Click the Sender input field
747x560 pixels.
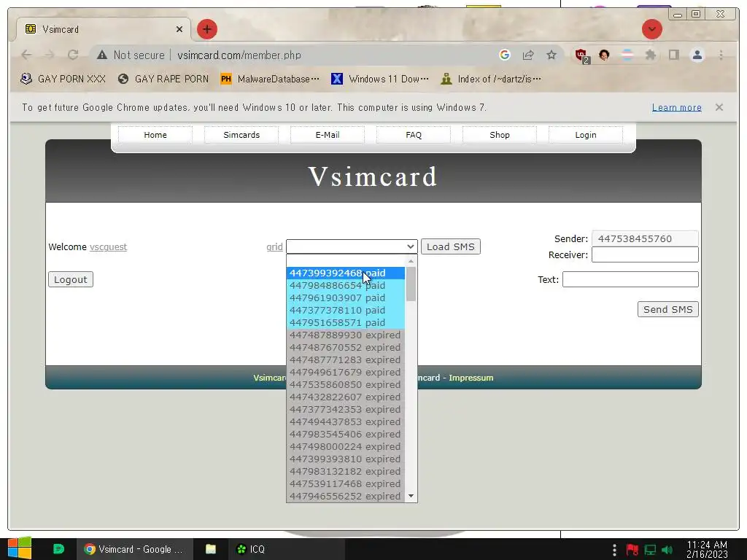(645, 238)
